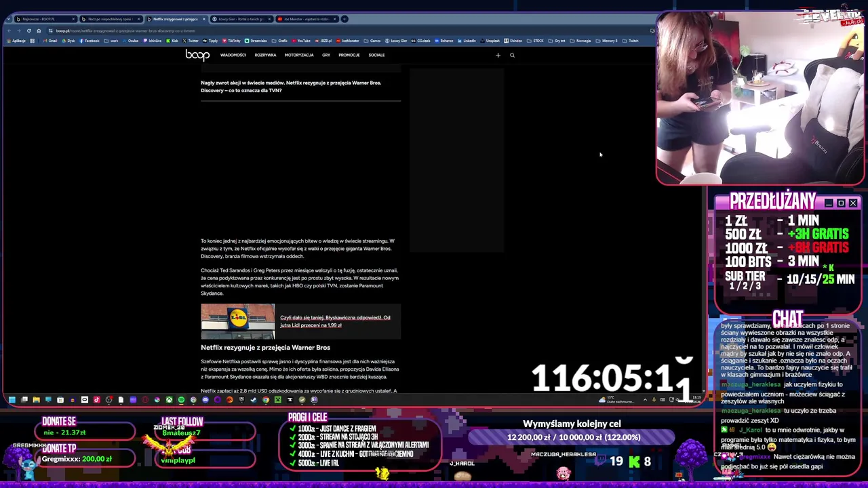Open Epic Games launcher on taskbar
This screenshot has width=868, height=488.
[241, 400]
